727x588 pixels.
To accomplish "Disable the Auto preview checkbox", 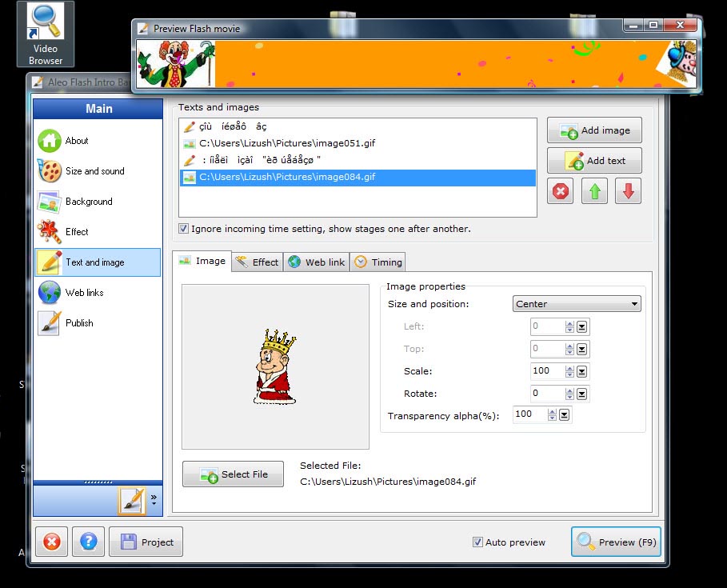I will click(x=477, y=542).
